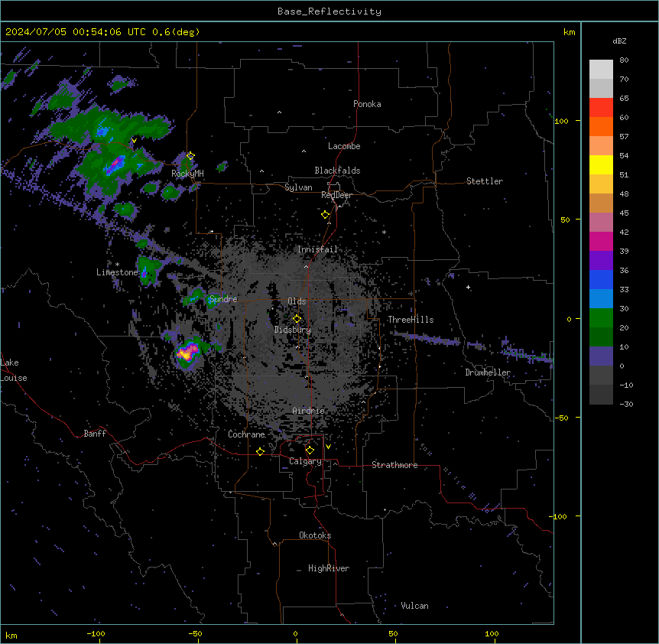Click the Base_Reflectivity title text

pos(329,11)
